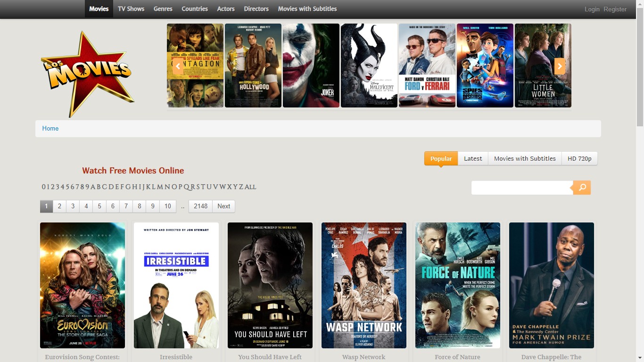Click the Los Movies star logo
The image size is (644, 362).
tap(88, 74)
